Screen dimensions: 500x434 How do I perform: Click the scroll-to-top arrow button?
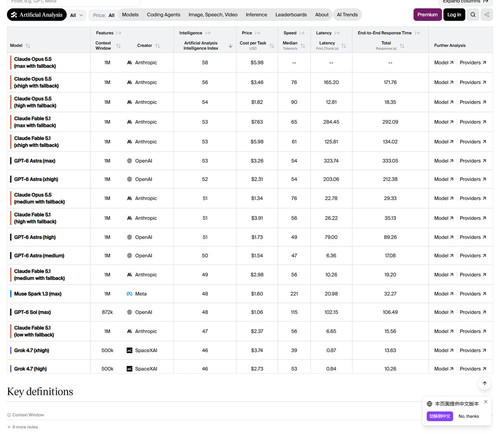pos(485,383)
